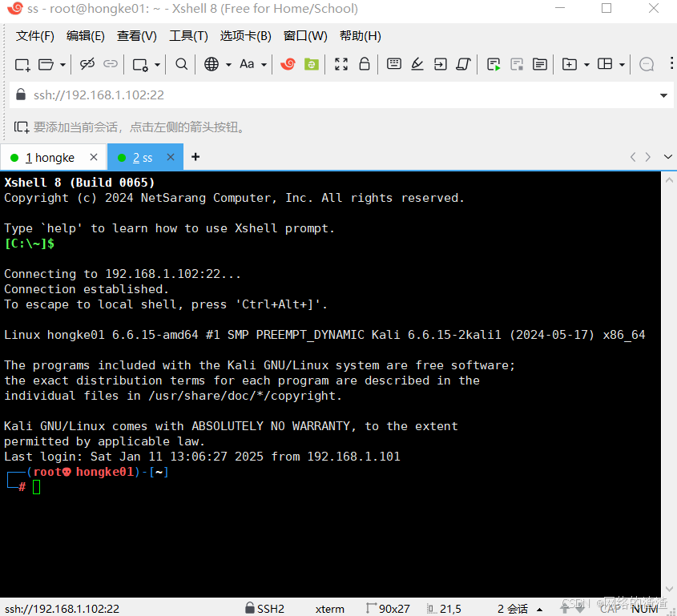Expand the 2 会话 sessions arrow

click(539, 610)
